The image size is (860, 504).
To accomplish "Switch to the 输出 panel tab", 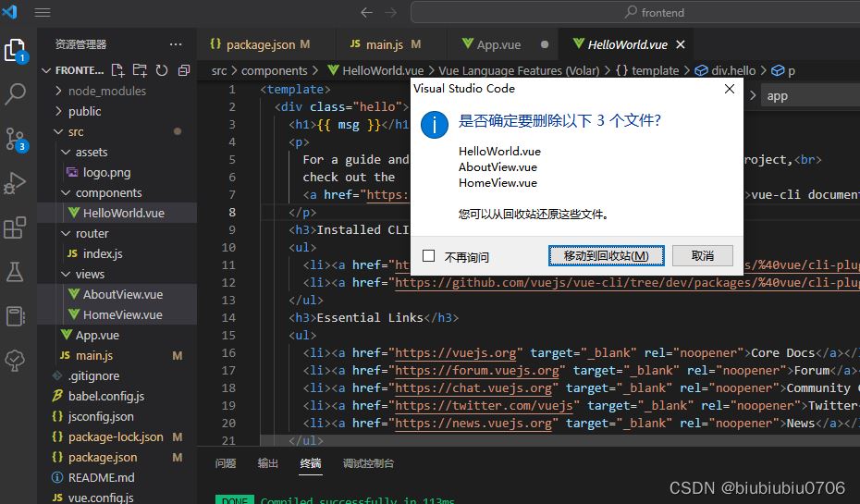I will (x=268, y=463).
